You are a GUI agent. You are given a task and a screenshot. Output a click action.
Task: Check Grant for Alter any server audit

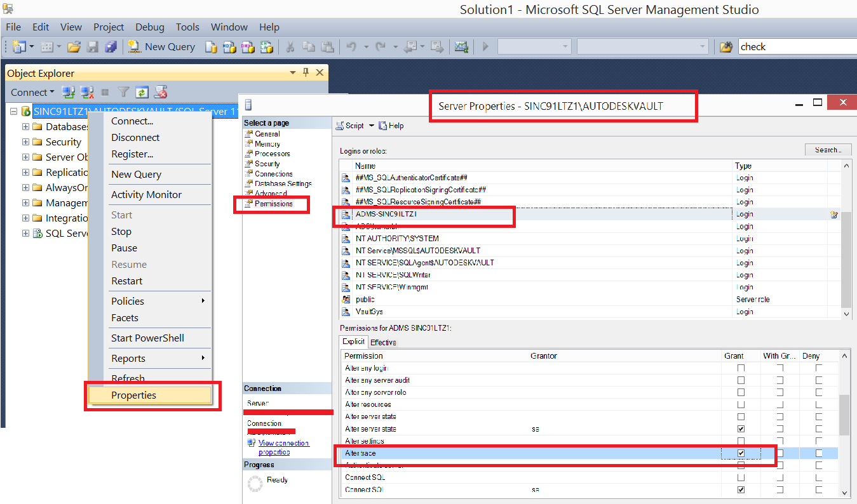741,380
